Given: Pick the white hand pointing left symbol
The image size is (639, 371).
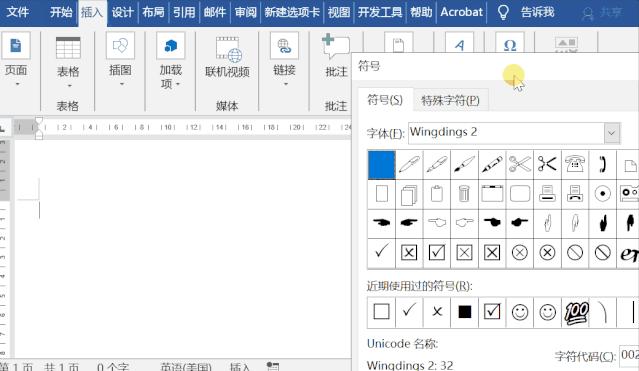Looking at the screenshot, I should [437, 223].
